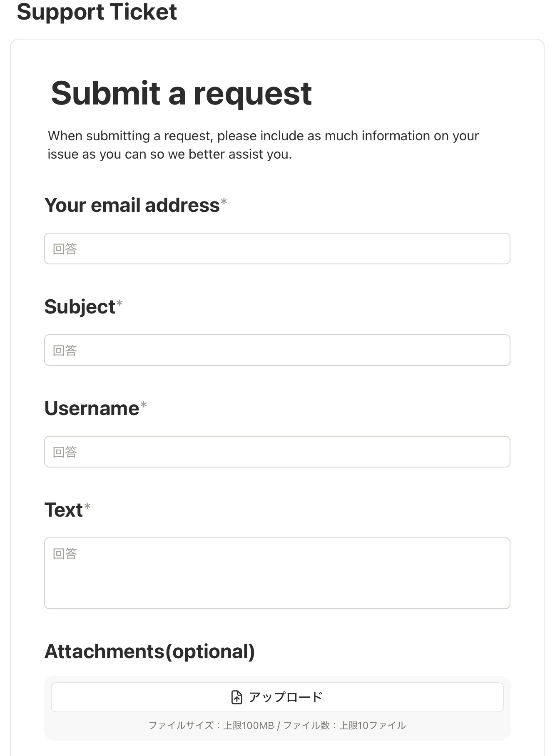Focus the email address input field
The height and width of the screenshot is (756, 555).
click(x=277, y=249)
